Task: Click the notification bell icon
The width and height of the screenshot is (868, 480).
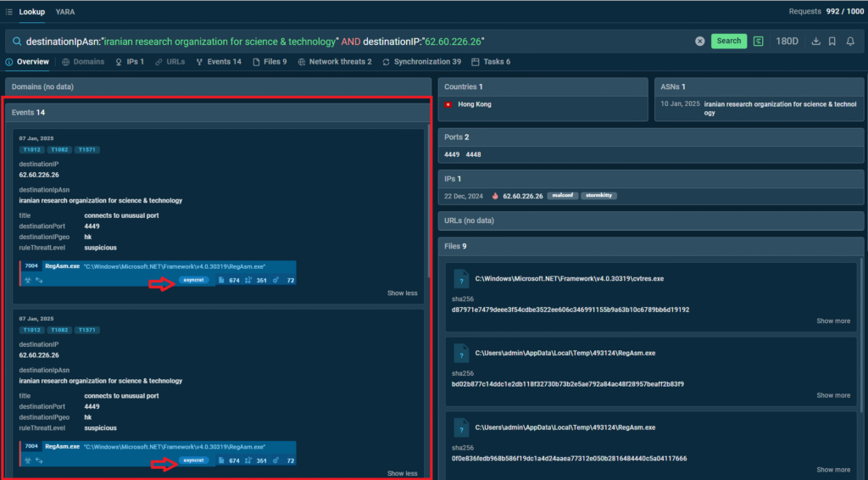Action: pyautogui.click(x=850, y=41)
